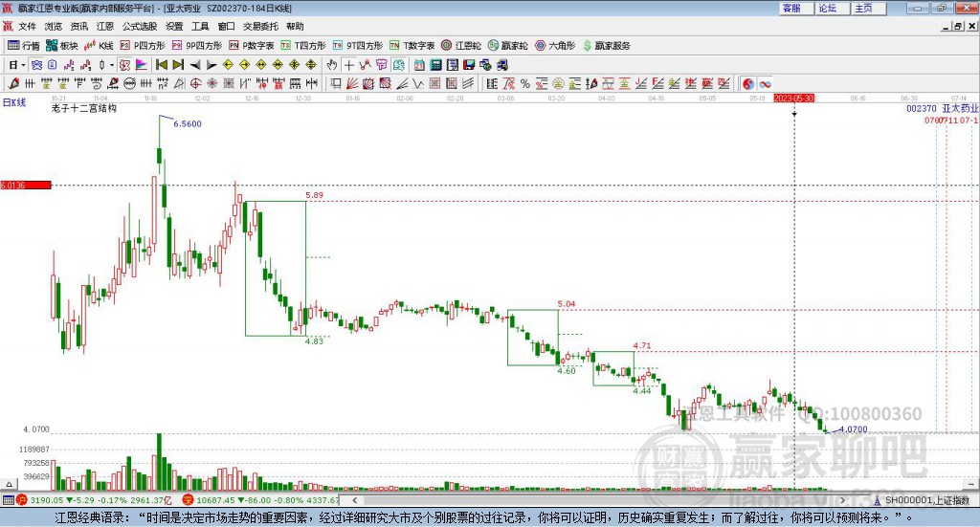Expand the 日 period dropdown arrow
980x527 pixels.
click(23, 65)
